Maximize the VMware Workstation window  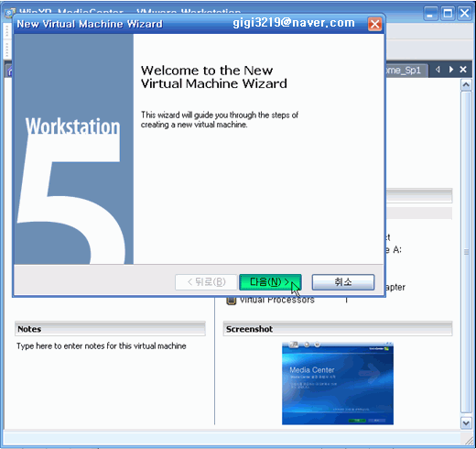pyautogui.click(x=448, y=14)
